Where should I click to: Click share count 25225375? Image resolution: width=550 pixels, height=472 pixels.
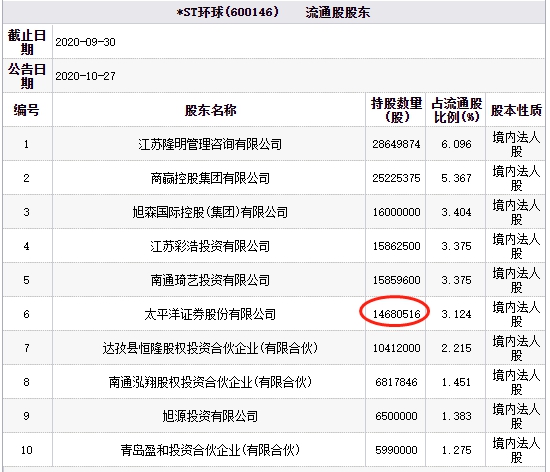[x=396, y=178]
